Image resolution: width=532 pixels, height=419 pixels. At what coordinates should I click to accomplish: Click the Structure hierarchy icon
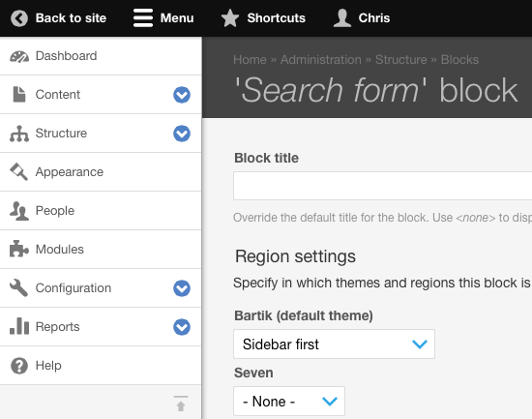19,134
